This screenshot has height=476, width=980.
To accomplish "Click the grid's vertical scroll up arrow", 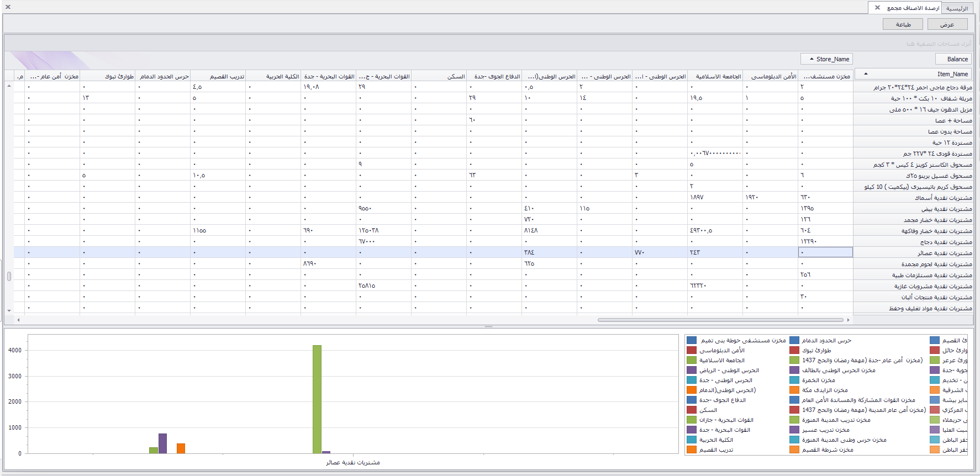I will pos(9,86).
